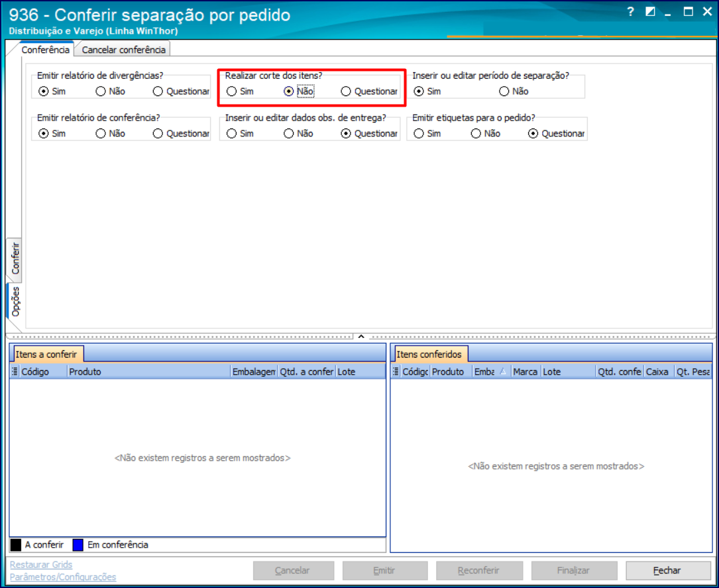719x588 pixels.
Task: Collapse options panel with the splitter arrow
Action: (361, 336)
